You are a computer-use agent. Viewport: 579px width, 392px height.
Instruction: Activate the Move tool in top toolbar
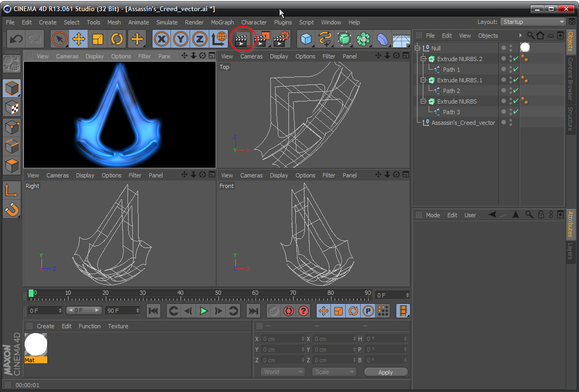coord(79,39)
